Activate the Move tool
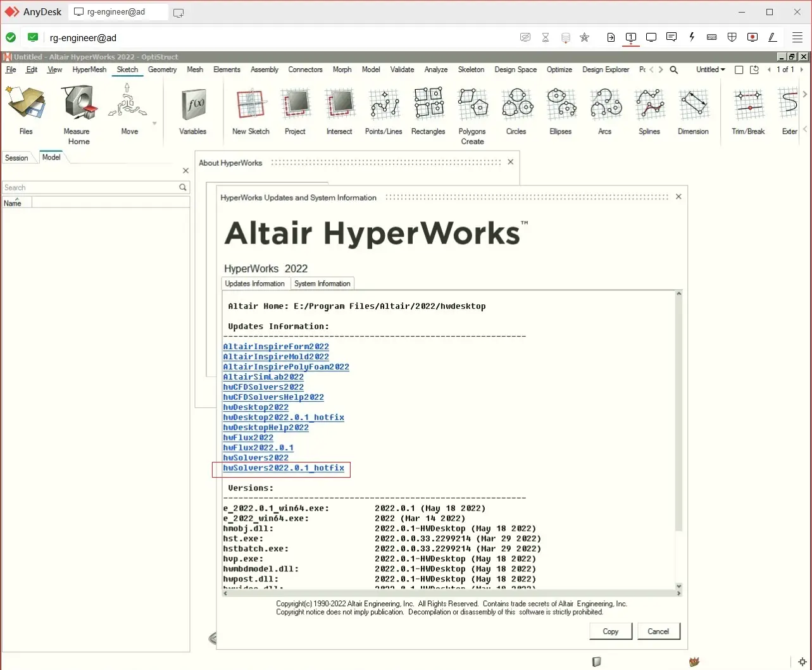Image resolution: width=812 pixels, height=670 pixels. pos(129,110)
